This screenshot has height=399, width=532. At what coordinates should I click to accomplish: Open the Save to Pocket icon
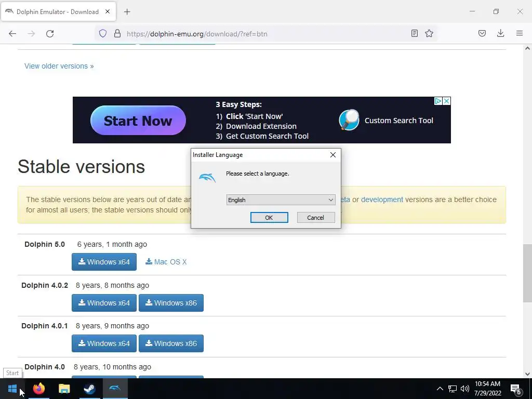(x=482, y=34)
